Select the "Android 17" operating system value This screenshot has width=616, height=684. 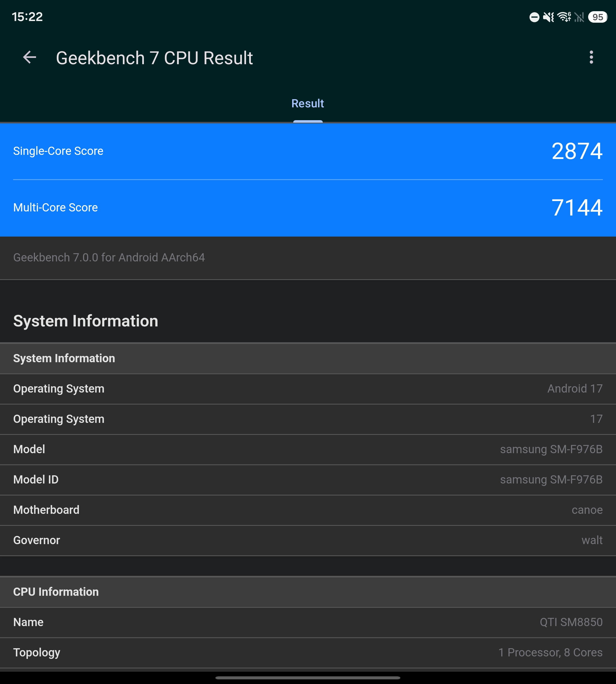coord(575,389)
